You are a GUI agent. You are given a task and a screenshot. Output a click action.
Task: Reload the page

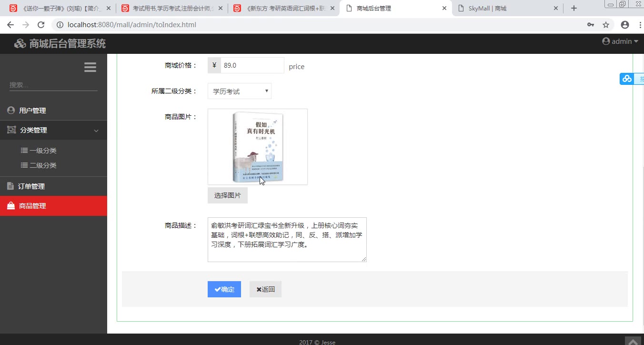[x=41, y=25]
